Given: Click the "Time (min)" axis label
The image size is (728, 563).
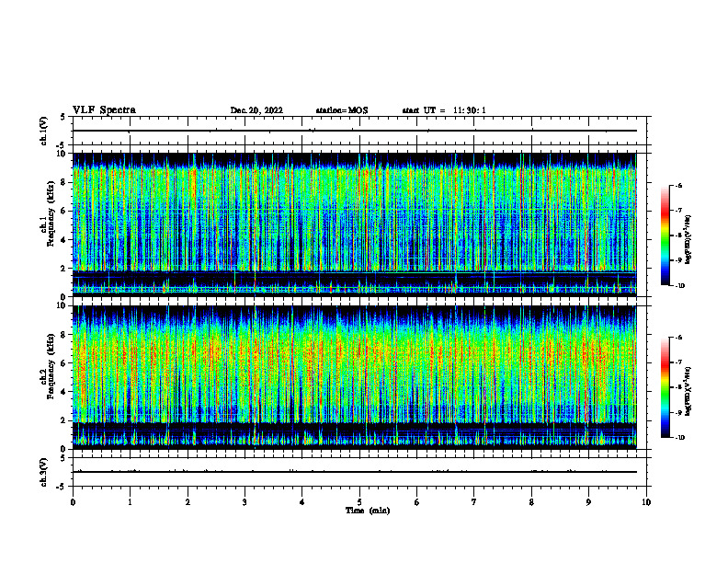Looking at the screenshot, I should click(368, 511).
